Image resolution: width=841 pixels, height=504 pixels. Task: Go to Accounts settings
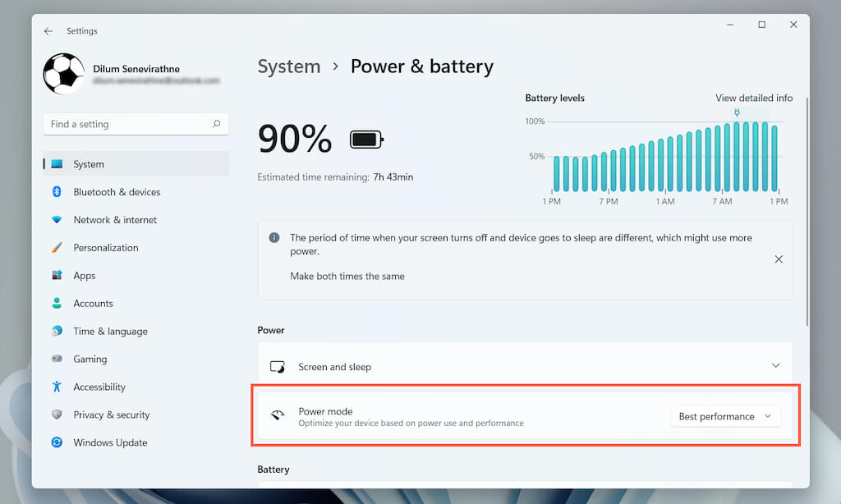[x=93, y=304]
